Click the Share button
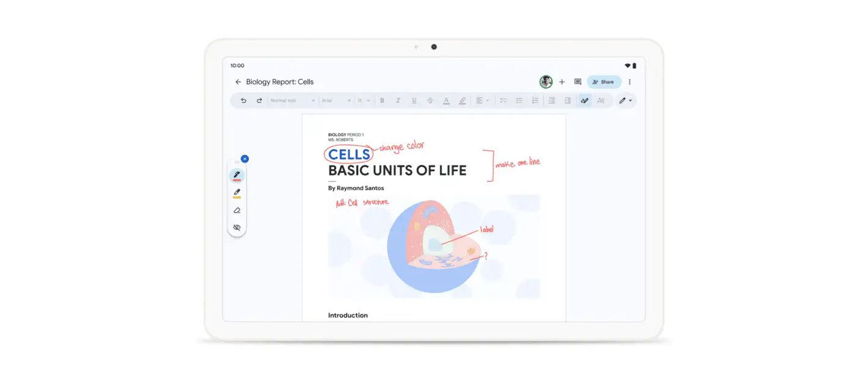This screenshot has width=868, height=379. click(x=604, y=81)
